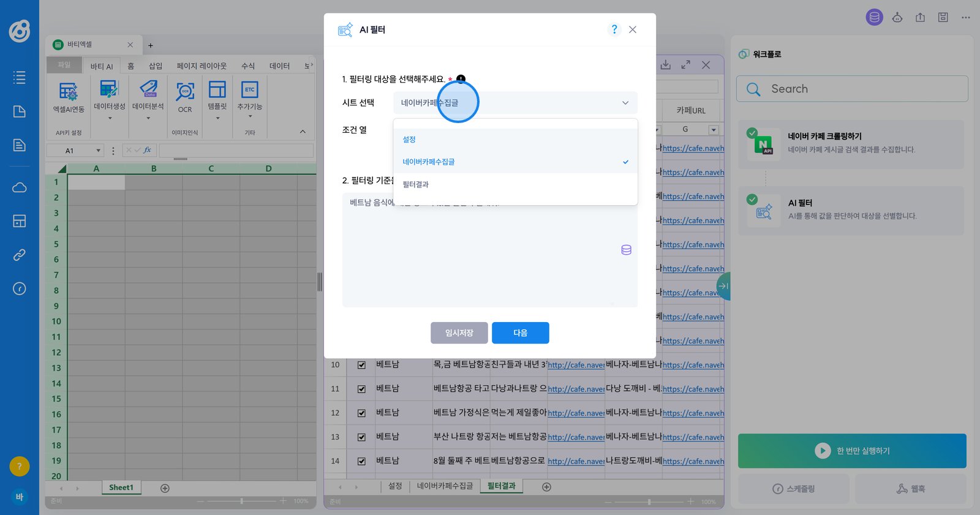Toggle the checkbox in row 12

(x=361, y=413)
